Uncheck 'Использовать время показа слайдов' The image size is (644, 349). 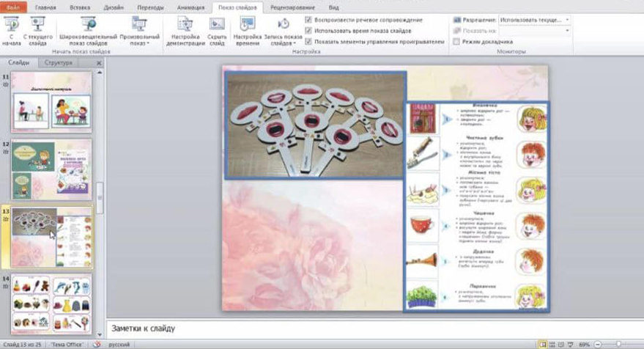pos(308,31)
